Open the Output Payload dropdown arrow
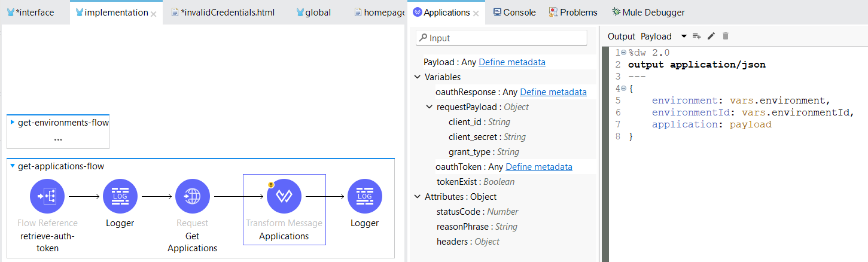 [x=684, y=36]
